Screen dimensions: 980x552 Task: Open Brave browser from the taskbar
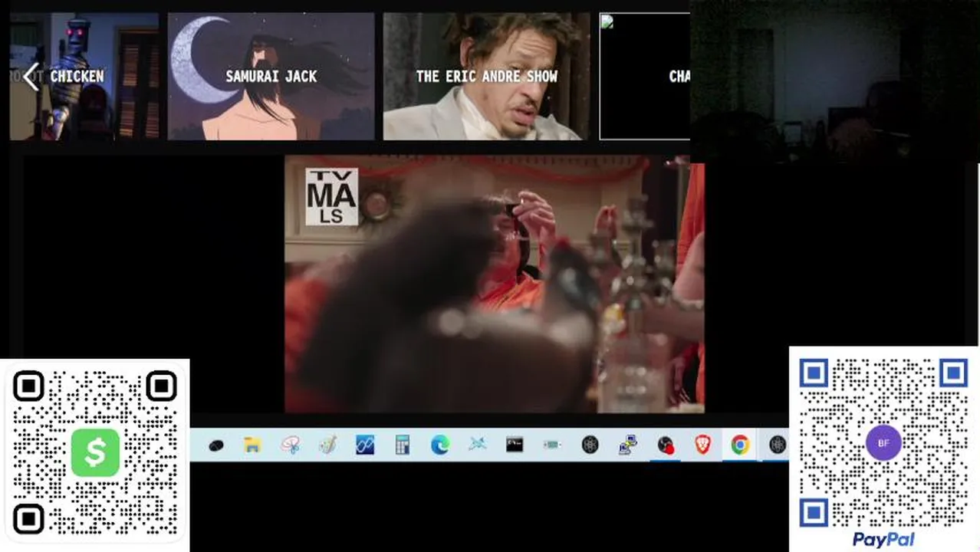coord(702,445)
